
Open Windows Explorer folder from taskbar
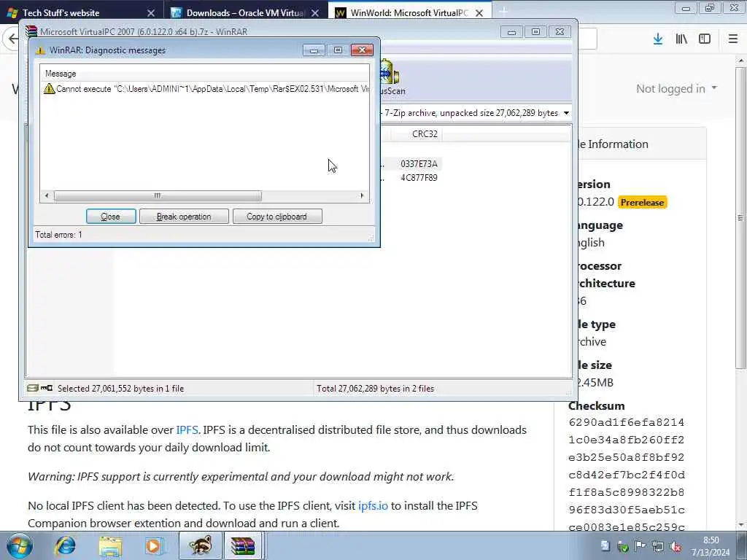click(x=110, y=545)
